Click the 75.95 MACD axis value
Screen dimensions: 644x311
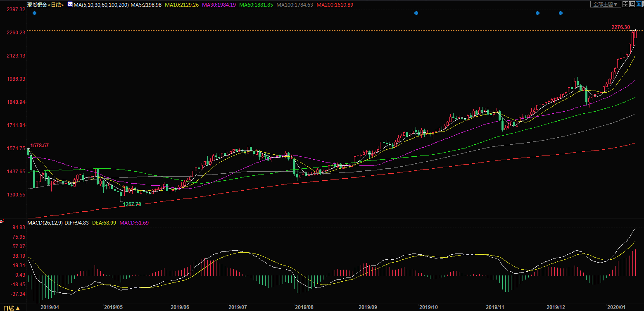click(x=19, y=237)
